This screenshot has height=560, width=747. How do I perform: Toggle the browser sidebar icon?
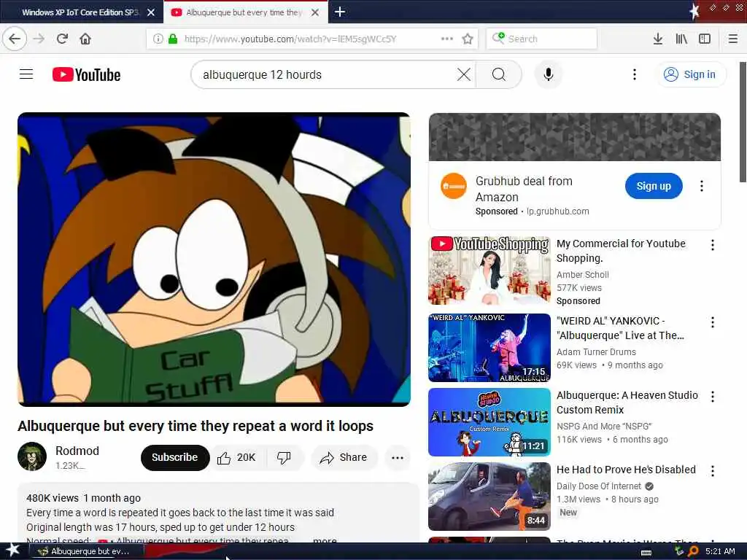(x=705, y=39)
